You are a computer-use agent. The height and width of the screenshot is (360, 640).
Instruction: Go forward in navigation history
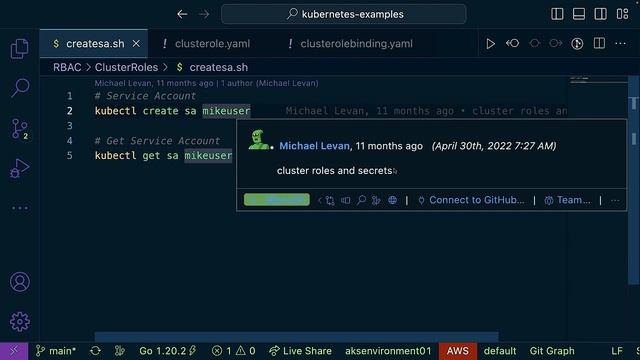pyautogui.click(x=204, y=14)
